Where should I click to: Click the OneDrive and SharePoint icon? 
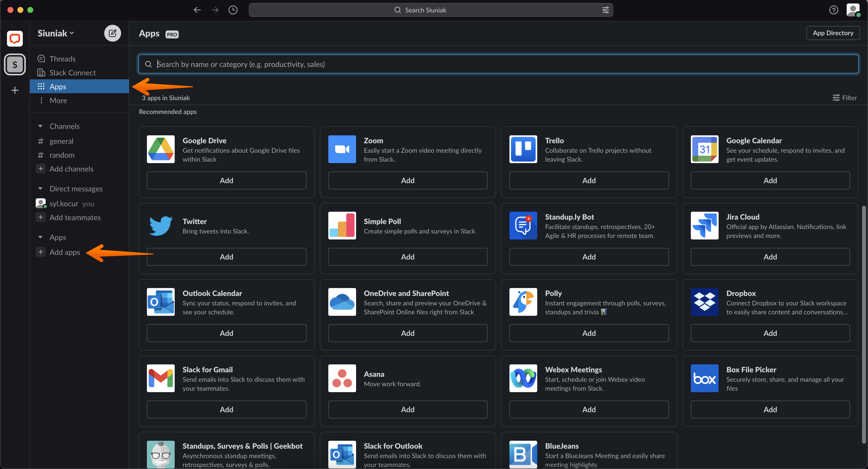point(342,302)
